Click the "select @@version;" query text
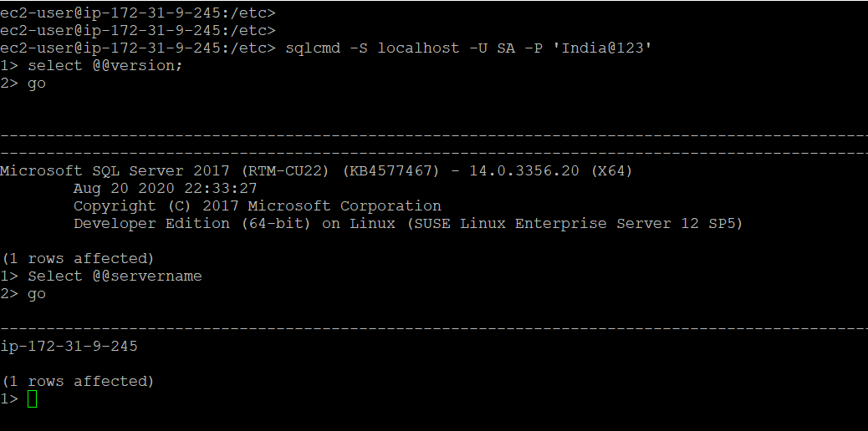 tap(105, 65)
